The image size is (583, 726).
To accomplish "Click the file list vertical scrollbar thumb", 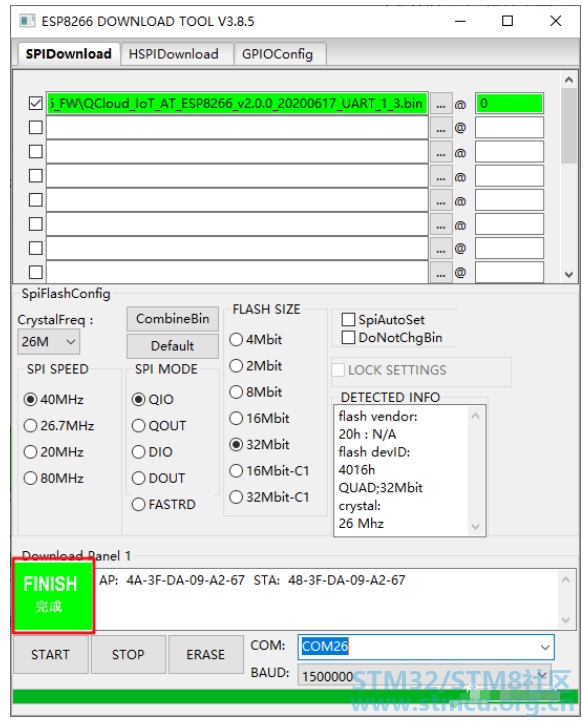I will [569, 126].
